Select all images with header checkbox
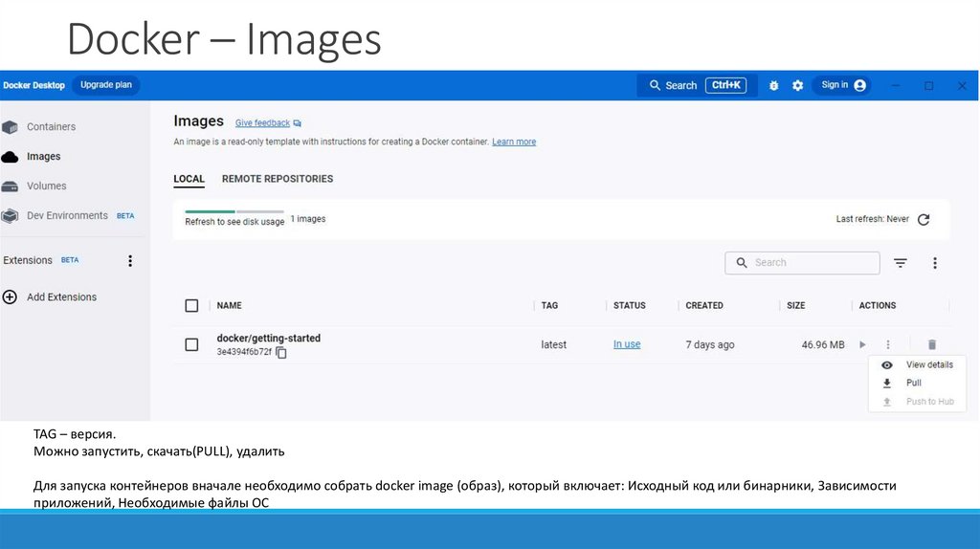The image size is (980, 549). click(x=191, y=306)
